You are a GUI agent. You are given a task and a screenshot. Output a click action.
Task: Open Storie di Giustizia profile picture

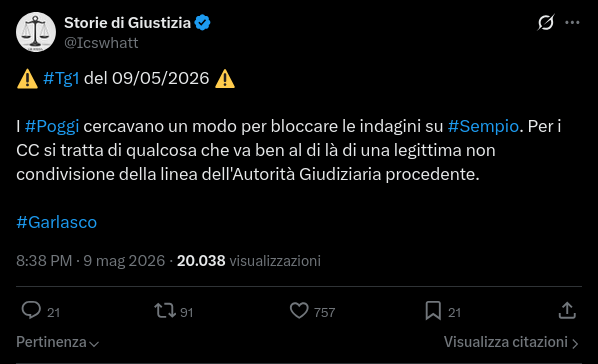pyautogui.click(x=36, y=32)
